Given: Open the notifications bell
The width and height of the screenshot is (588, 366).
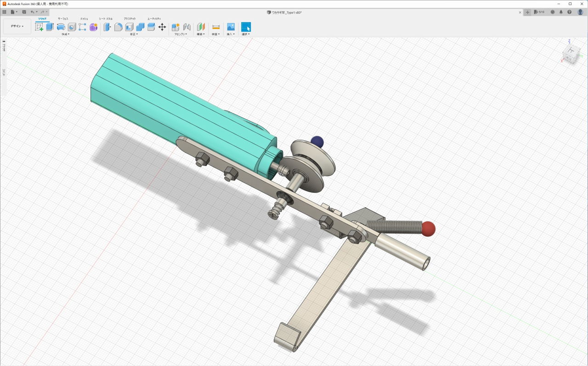Looking at the screenshot, I should tap(561, 12).
